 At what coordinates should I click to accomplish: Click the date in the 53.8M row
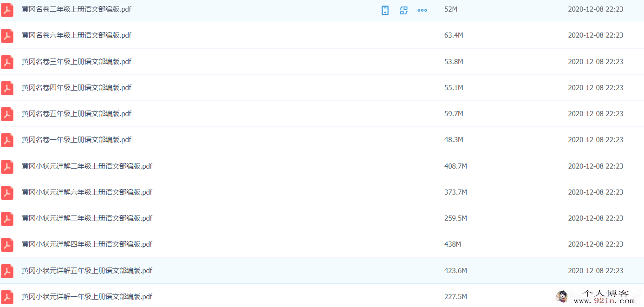(596, 62)
